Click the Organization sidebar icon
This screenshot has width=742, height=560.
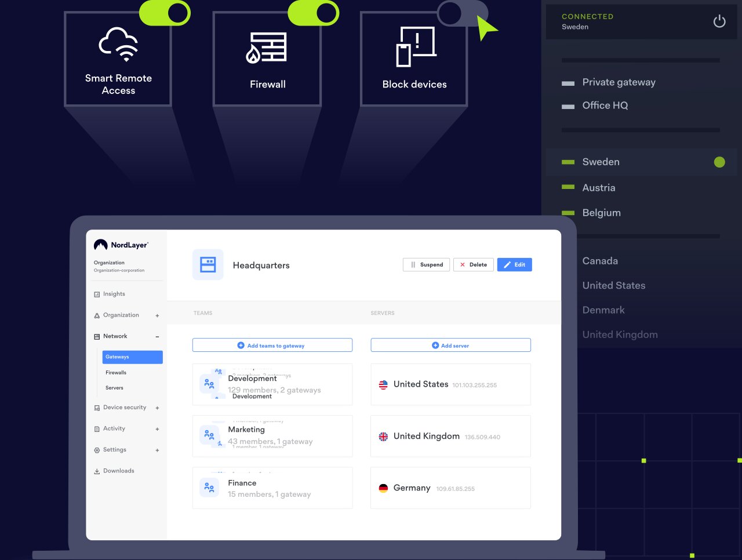click(x=97, y=315)
